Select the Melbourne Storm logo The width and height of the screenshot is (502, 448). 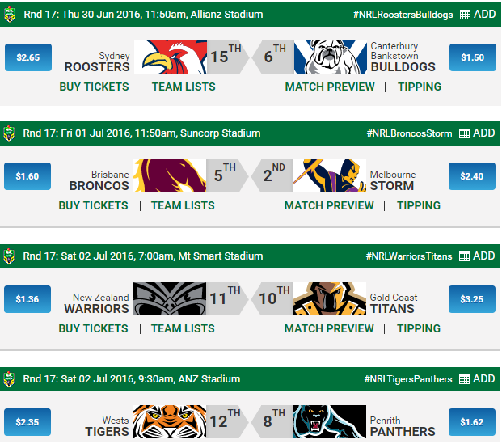(x=328, y=176)
